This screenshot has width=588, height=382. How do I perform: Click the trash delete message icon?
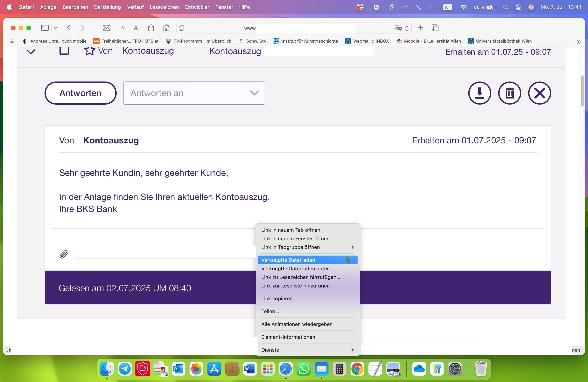click(509, 93)
